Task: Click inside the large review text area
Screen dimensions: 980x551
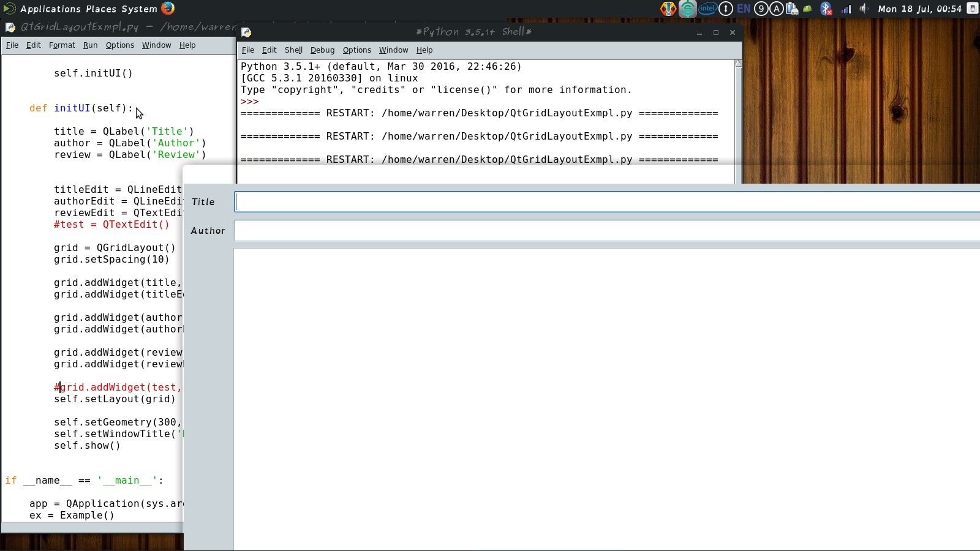Action: coord(607,399)
